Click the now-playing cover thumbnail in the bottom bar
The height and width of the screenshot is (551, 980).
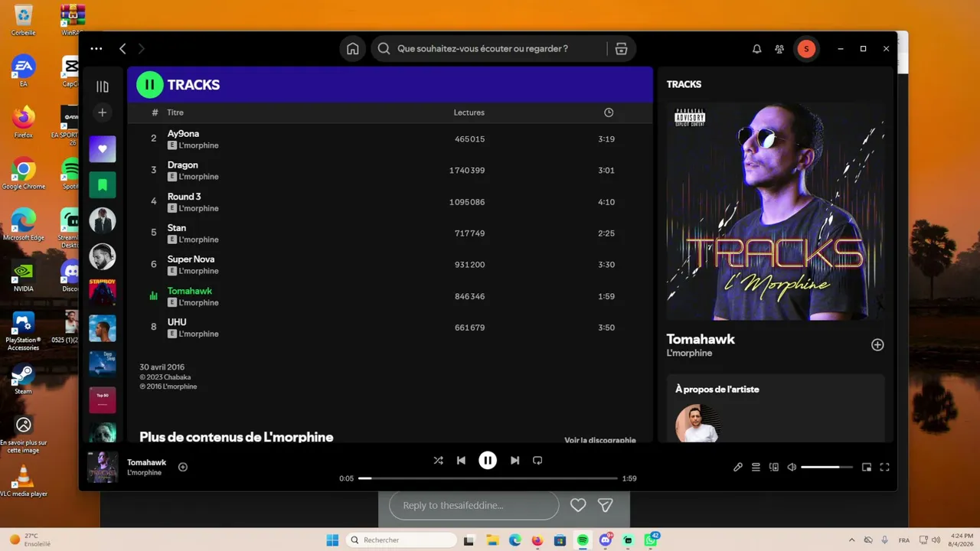(x=103, y=467)
